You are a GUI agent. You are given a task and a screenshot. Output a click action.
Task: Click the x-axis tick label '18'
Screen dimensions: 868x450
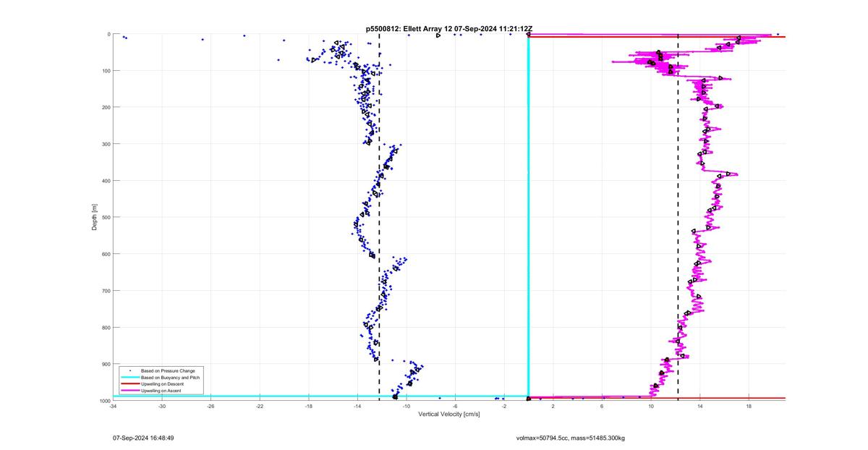(x=749, y=407)
